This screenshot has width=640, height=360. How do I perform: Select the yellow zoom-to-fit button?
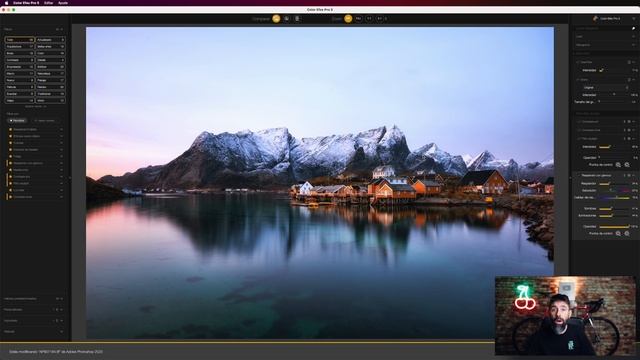[x=348, y=19]
